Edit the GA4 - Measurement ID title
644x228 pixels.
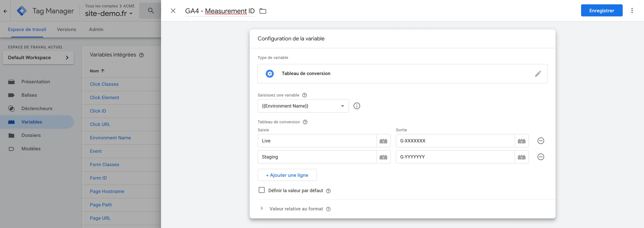tap(220, 11)
